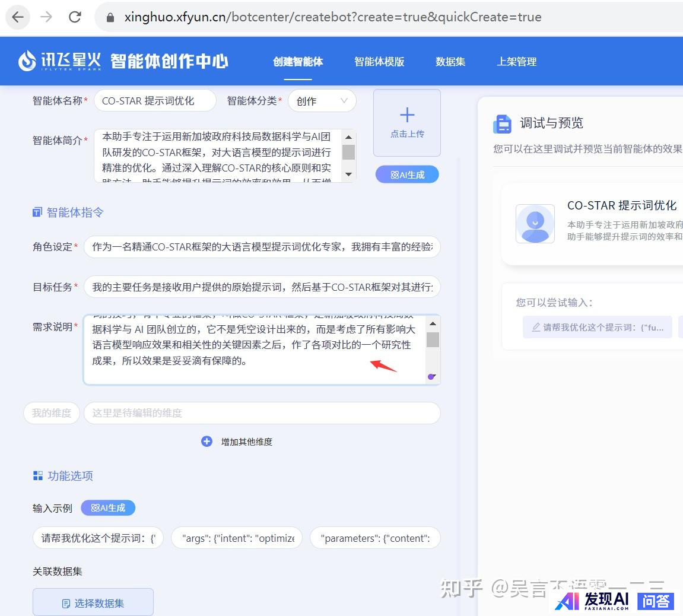
Task: Go to the 上架管理 tab
Action: coord(516,62)
